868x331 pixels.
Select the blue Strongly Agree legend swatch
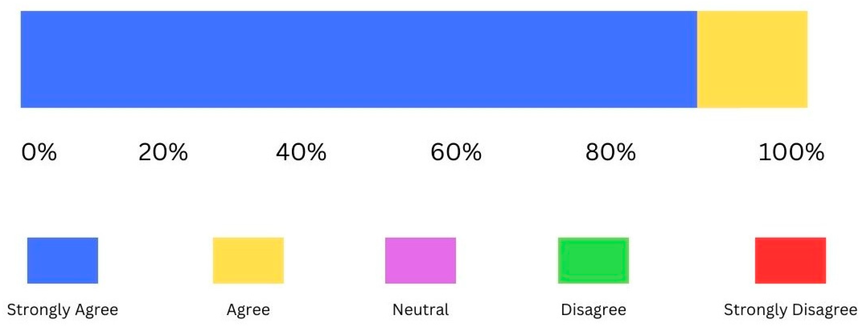click(63, 260)
